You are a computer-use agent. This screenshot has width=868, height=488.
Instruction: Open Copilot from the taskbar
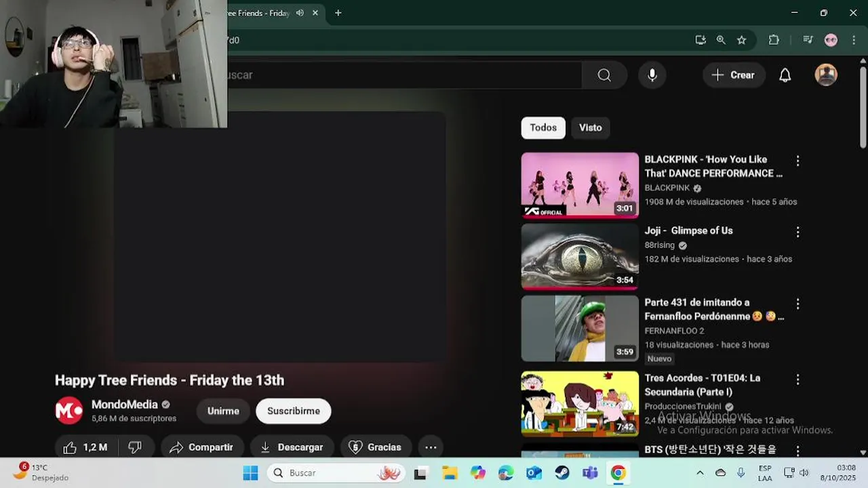[x=478, y=473]
